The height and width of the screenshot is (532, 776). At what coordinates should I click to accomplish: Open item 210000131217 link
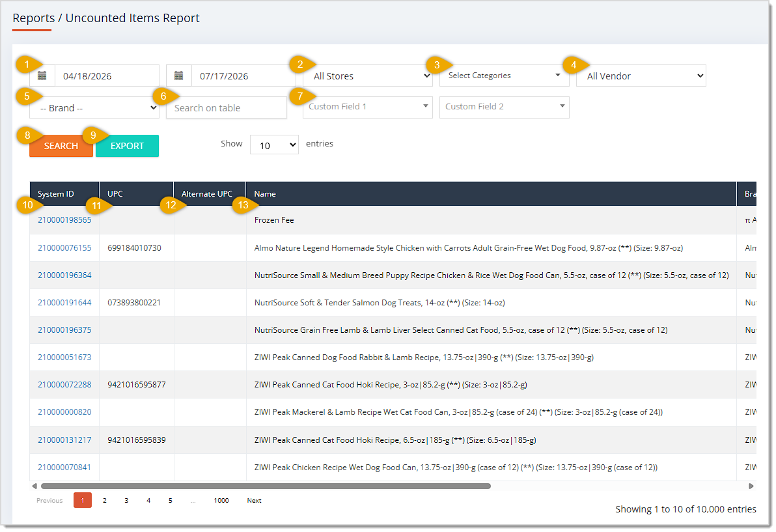tap(65, 440)
